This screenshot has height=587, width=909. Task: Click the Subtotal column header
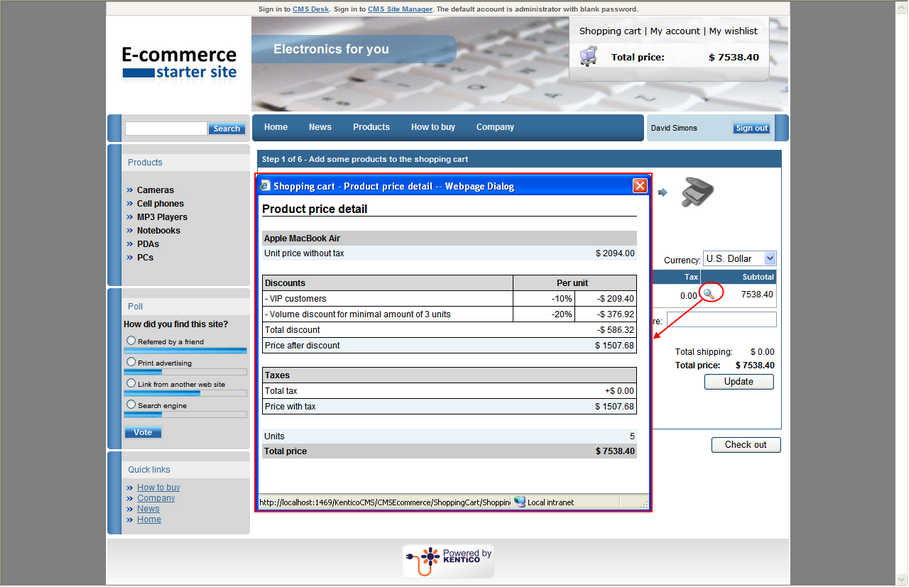(758, 277)
